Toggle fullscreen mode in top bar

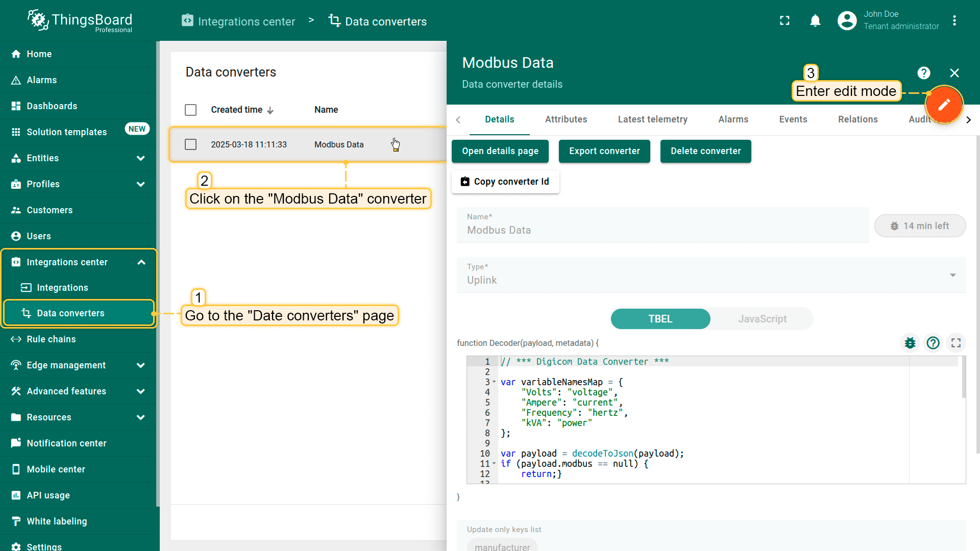785,20
